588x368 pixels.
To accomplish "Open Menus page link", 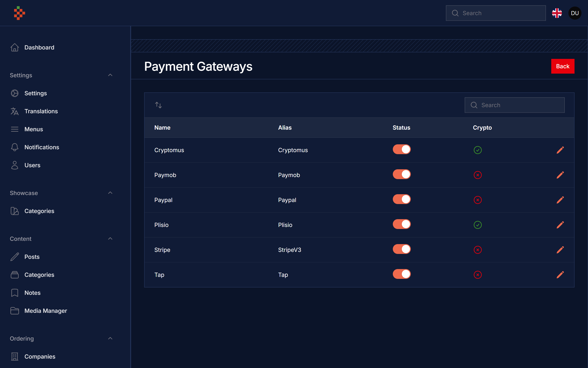I will pyautogui.click(x=34, y=129).
